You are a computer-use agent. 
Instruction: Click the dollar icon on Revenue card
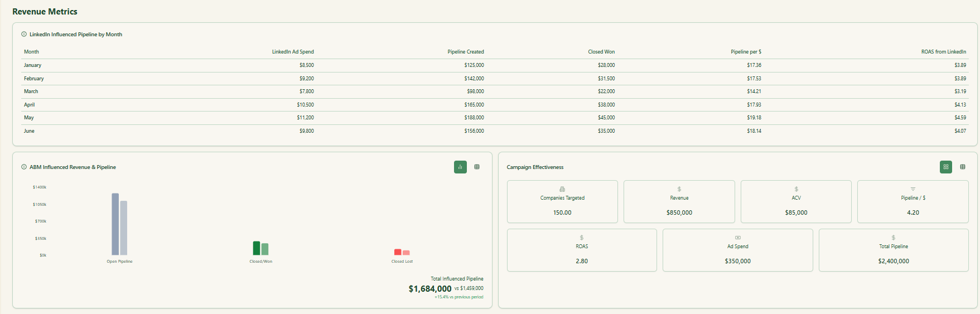[679, 189]
